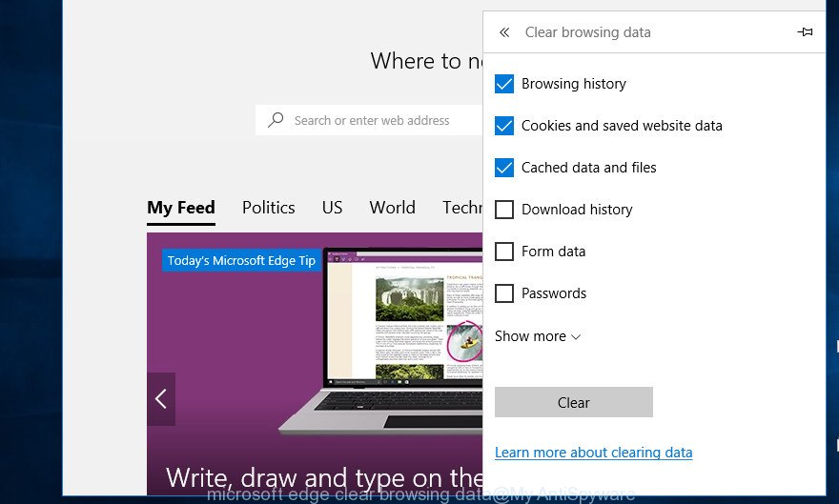Switch to the US tab
This screenshot has width=839, height=504.
point(332,208)
